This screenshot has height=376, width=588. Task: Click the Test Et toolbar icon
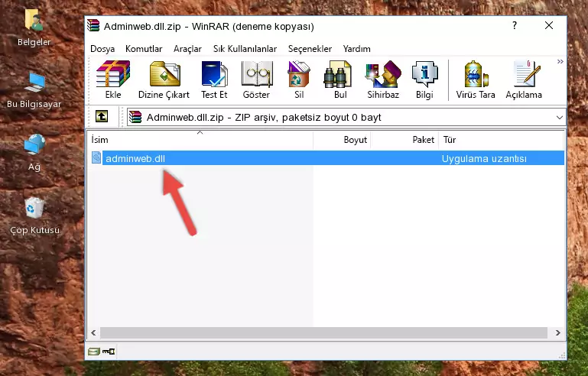tap(214, 74)
